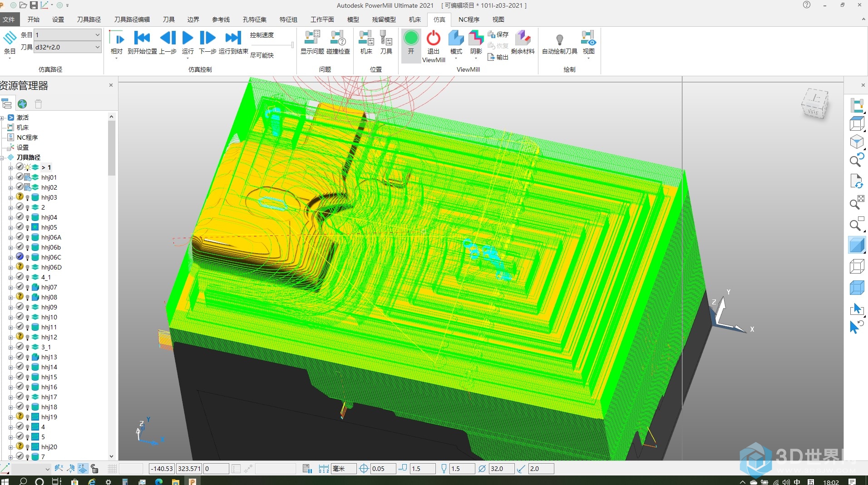Expand the hhj19 toolpath node
Screen dimensions: 868x485
pos(11,417)
